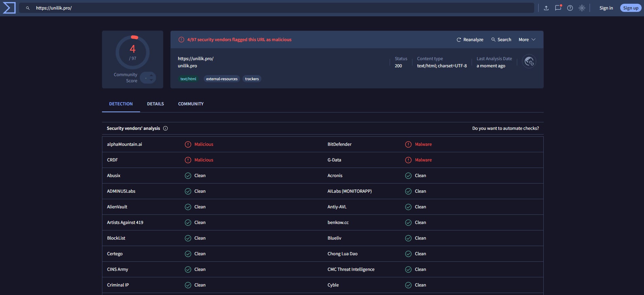Open the help question mark icon
This screenshot has height=295, width=644.
pyautogui.click(x=570, y=8)
